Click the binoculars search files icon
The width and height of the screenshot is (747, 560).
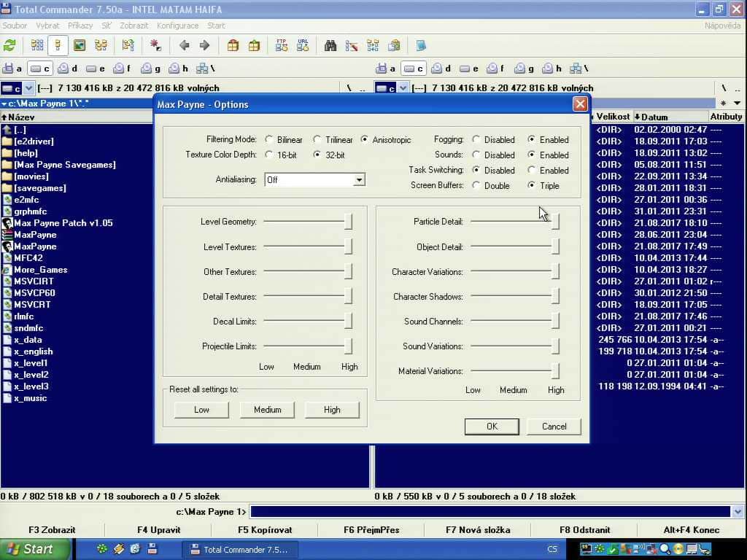[330, 46]
